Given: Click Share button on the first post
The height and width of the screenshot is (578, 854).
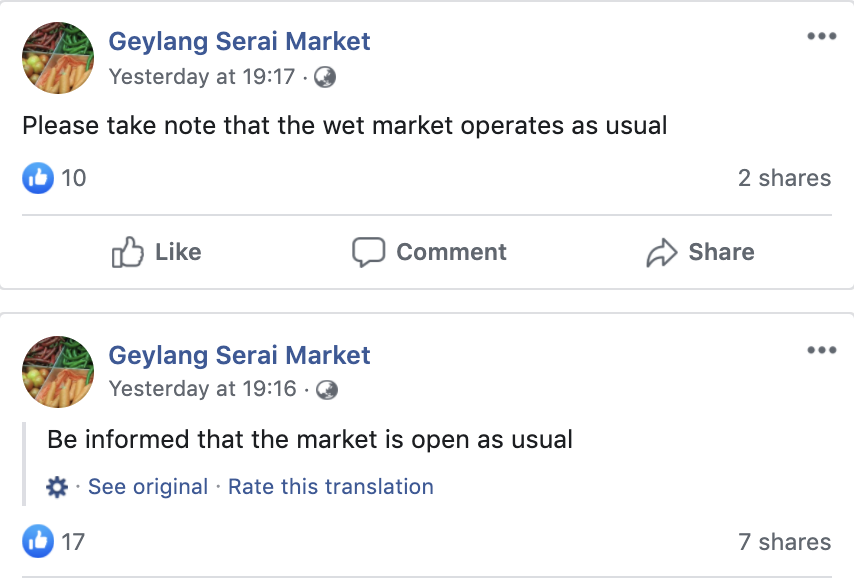Looking at the screenshot, I should point(700,252).
